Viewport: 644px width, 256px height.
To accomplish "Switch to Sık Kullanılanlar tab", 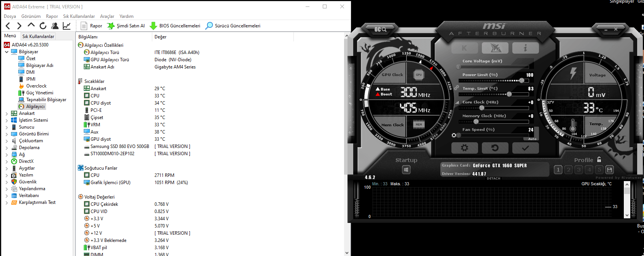I will (x=38, y=36).
